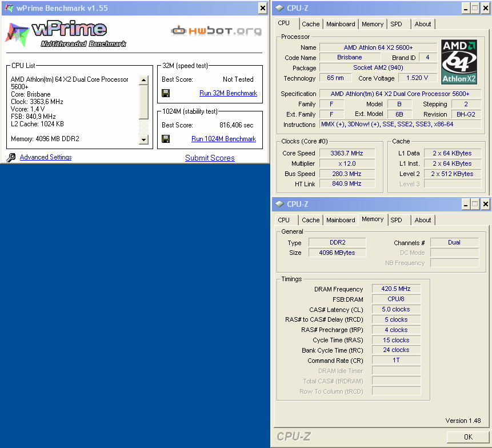Click the Brisbane code name field
This screenshot has width=492, height=448.
tap(350, 57)
